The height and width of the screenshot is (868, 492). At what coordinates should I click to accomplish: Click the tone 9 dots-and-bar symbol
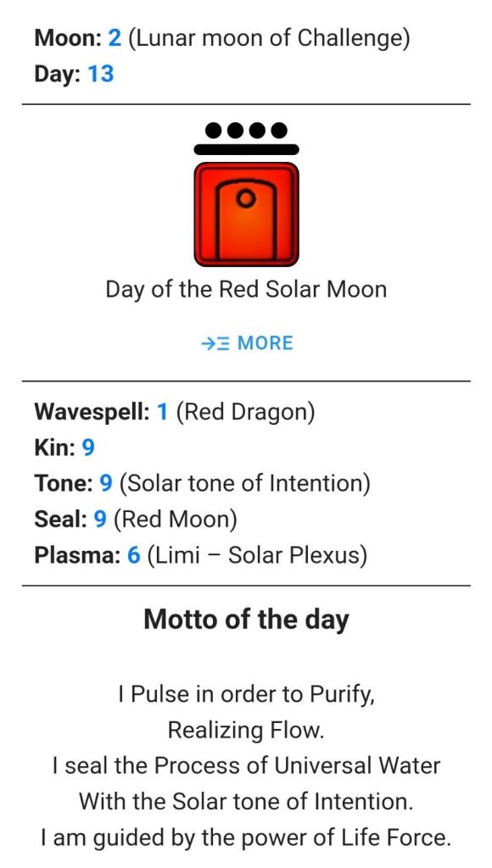point(246,138)
